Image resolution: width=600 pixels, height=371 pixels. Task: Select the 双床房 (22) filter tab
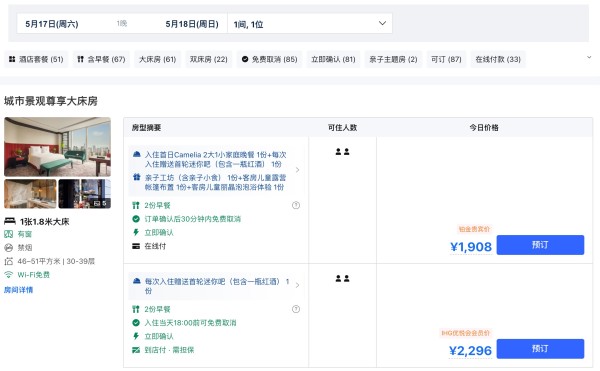coord(209,59)
